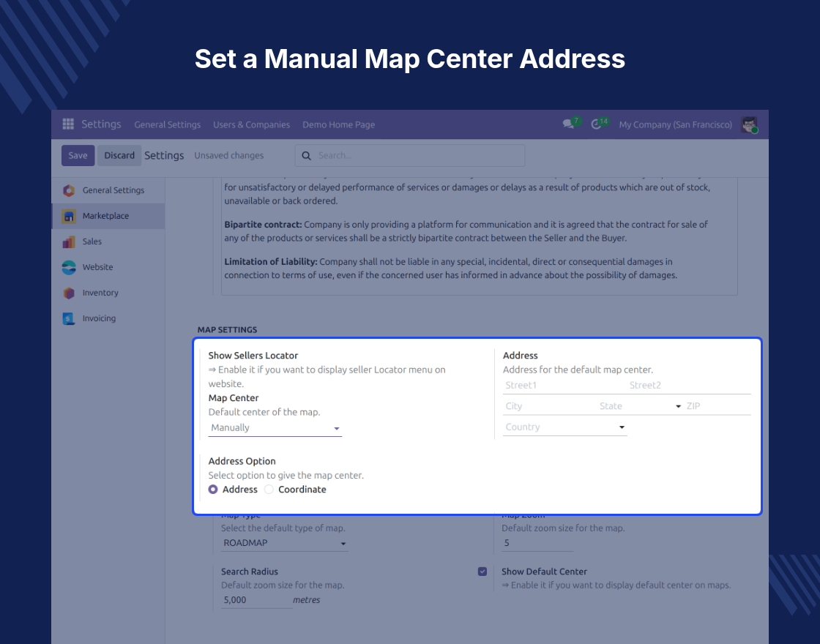820x644 pixels.
Task: Click the Settings breadcrumb label
Action: [x=164, y=155]
